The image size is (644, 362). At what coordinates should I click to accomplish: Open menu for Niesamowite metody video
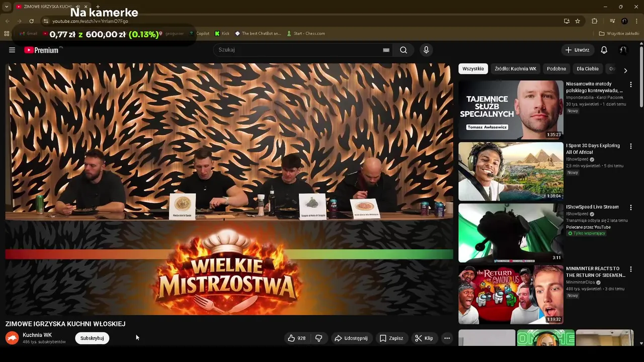[630, 84]
